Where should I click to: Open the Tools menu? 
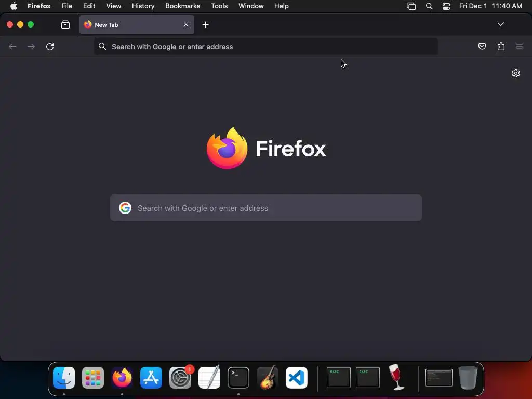[219, 6]
